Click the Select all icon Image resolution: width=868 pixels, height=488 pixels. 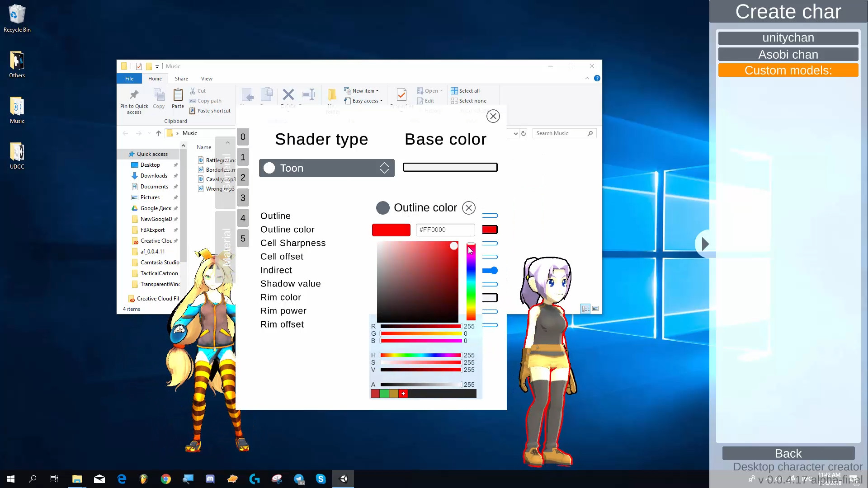click(x=453, y=90)
